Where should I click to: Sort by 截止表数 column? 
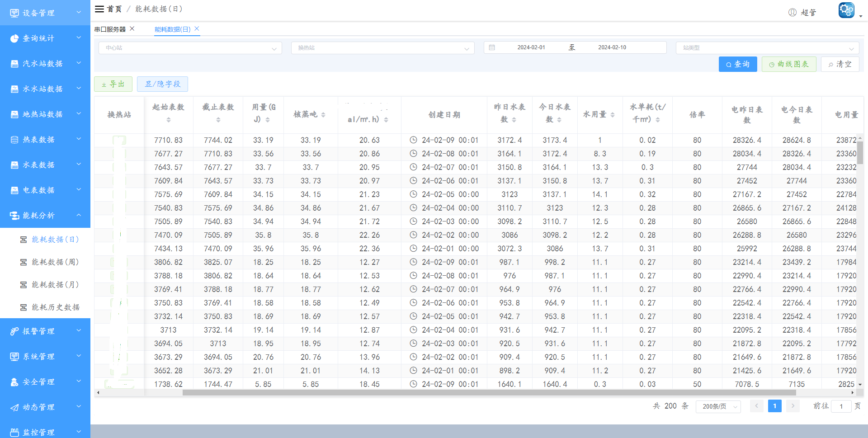[218, 120]
